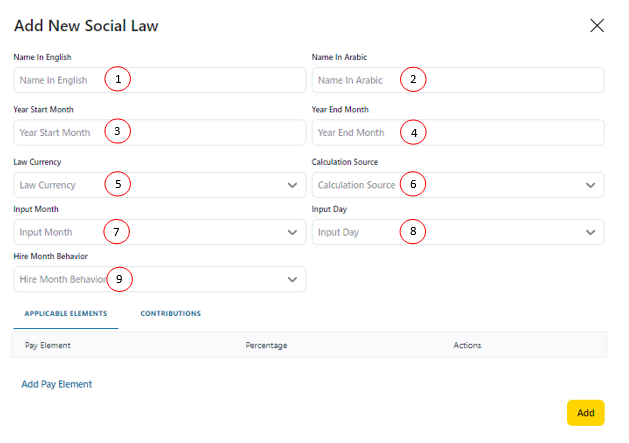This screenshot has width=629, height=443.
Task: Click the Actions column header
Action: coord(467,345)
